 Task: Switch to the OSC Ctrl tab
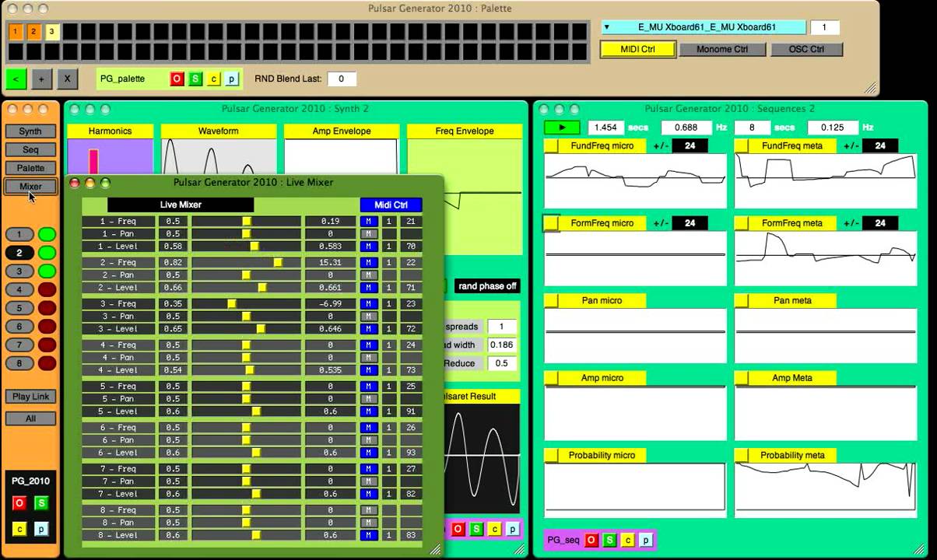click(x=806, y=49)
